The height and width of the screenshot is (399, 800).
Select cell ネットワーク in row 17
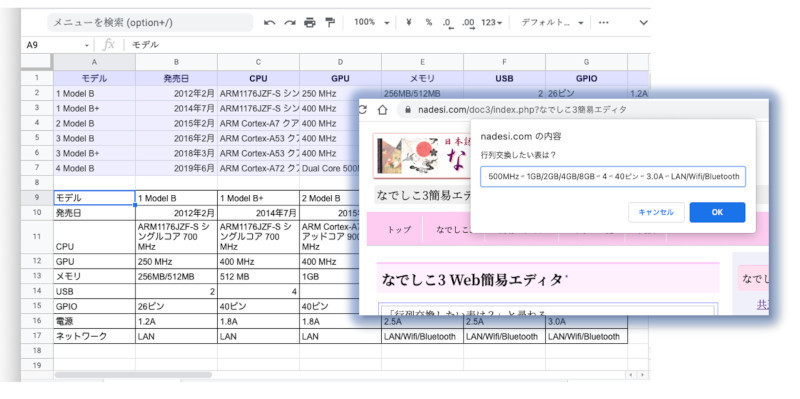coord(94,336)
